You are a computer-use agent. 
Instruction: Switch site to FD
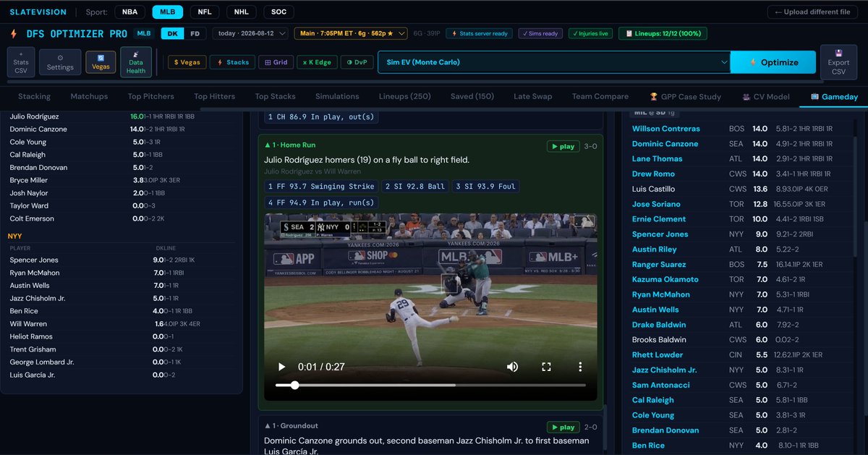[x=195, y=33]
